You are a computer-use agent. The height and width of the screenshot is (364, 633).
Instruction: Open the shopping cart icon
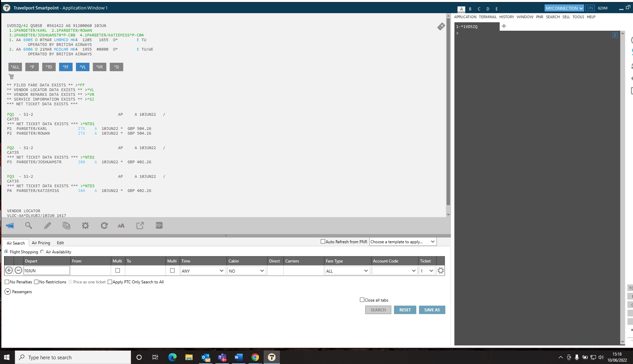pyautogui.click(x=11, y=77)
